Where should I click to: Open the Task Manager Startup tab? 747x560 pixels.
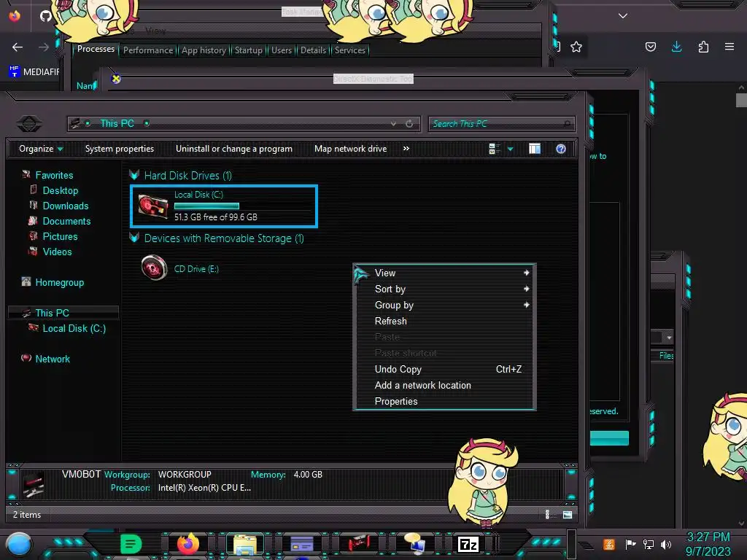coord(248,50)
